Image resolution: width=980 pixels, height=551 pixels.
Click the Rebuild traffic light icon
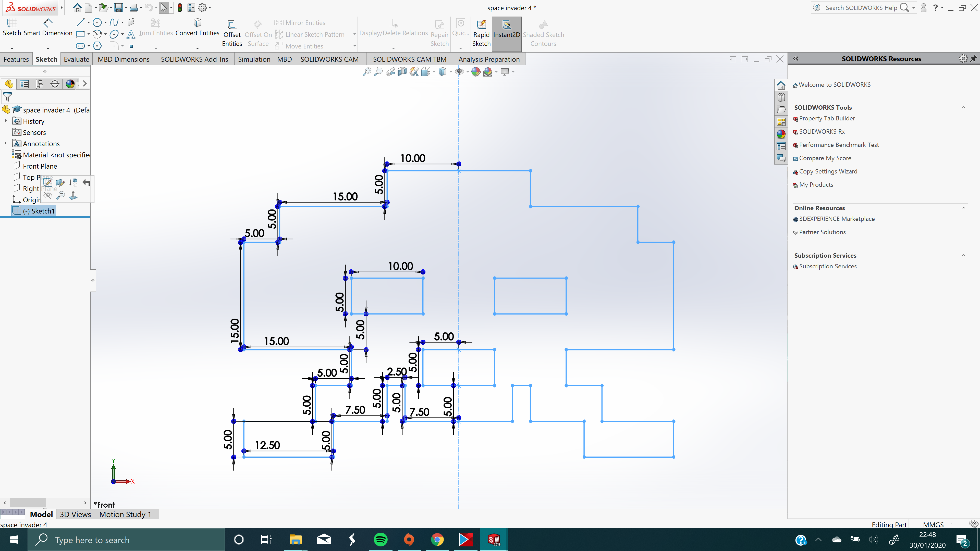(180, 8)
